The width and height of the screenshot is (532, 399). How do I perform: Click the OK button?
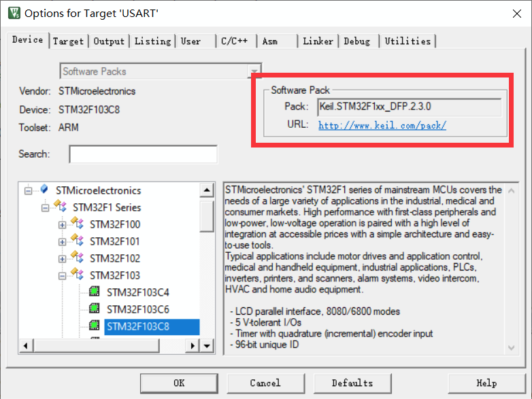tap(179, 383)
